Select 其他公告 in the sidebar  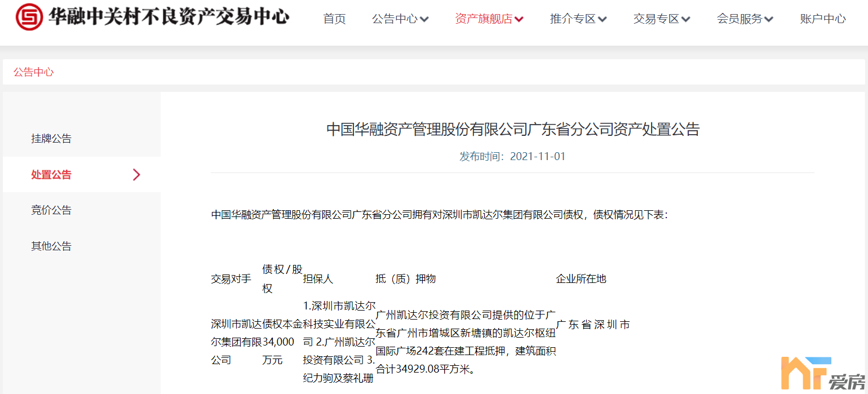[51, 246]
